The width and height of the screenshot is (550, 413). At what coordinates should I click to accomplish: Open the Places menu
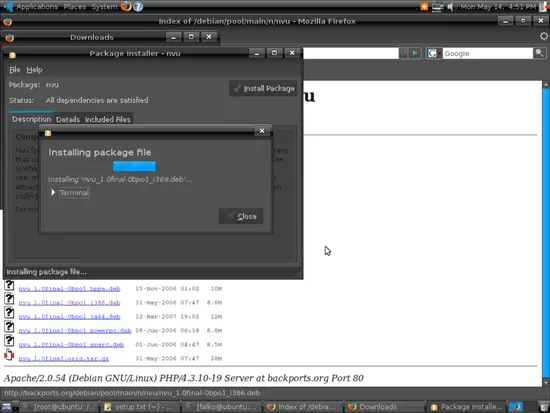coord(74,7)
